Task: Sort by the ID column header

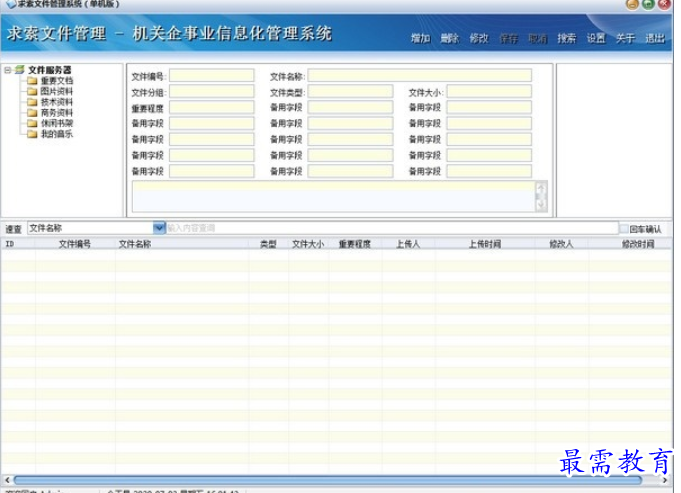Action: pos(10,244)
